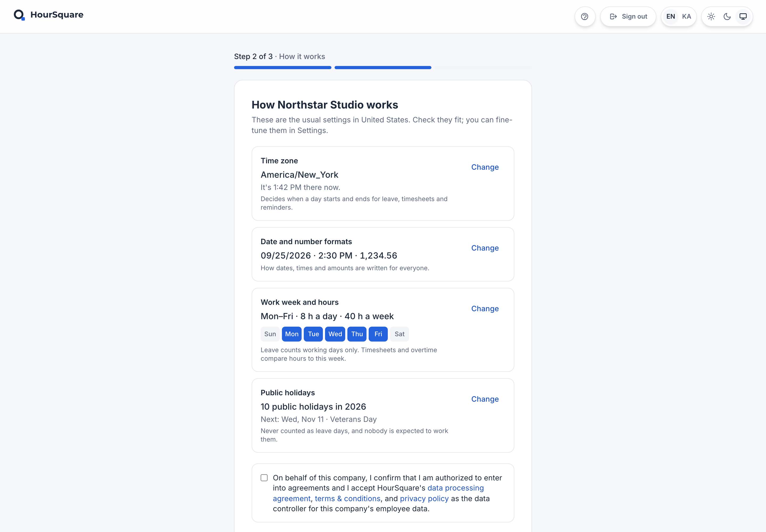Click the first progress bar segment
This screenshot has width=766, height=532.
283,68
